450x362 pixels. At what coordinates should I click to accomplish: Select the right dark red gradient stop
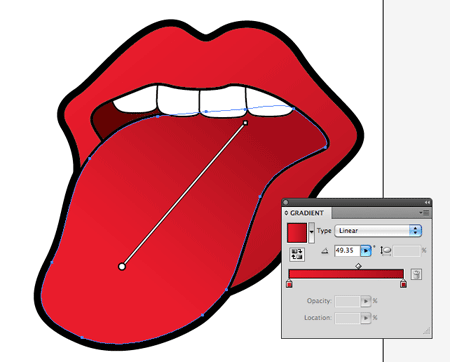pos(403,284)
